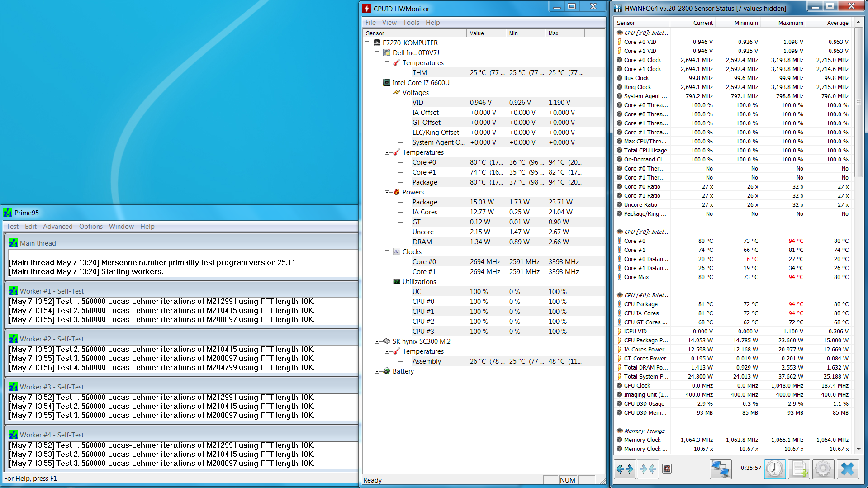The height and width of the screenshot is (488, 868).
Task: Collapse the Utilizations group in HWMonitor
Action: (387, 282)
